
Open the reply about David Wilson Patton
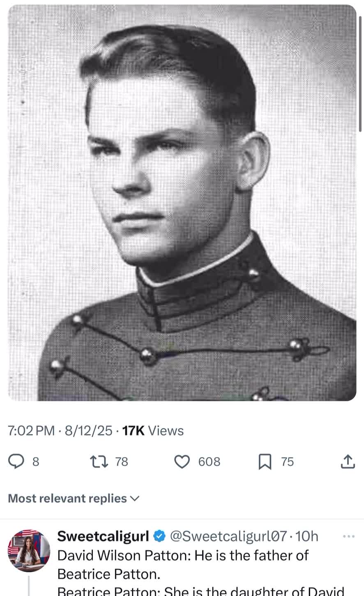point(183,564)
